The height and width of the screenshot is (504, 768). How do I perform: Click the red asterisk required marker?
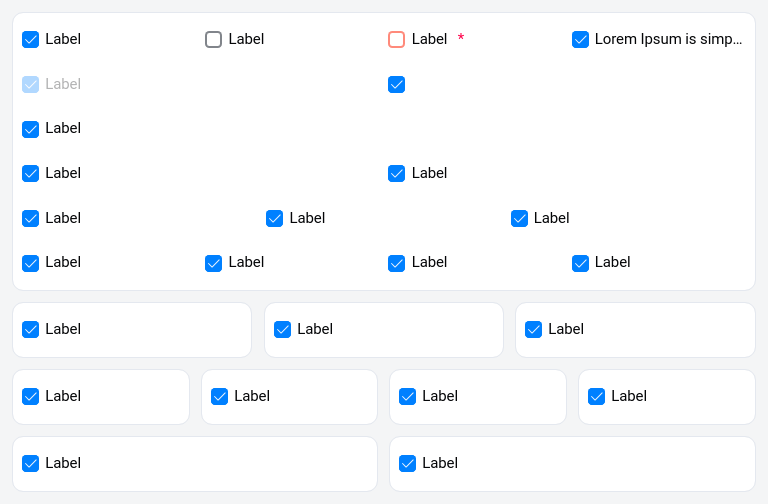461,39
